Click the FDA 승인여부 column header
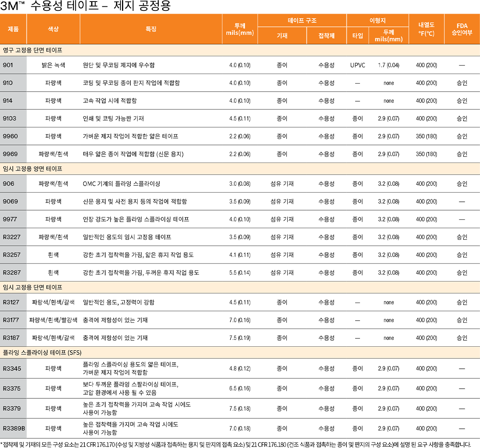Screen dimensions: 480x448 coord(462,29)
